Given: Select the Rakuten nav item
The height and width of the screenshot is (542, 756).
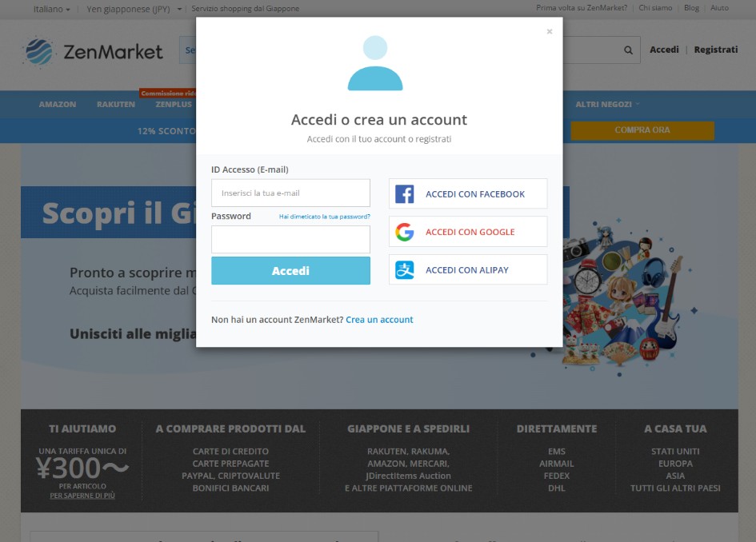Looking at the screenshot, I should (x=116, y=104).
